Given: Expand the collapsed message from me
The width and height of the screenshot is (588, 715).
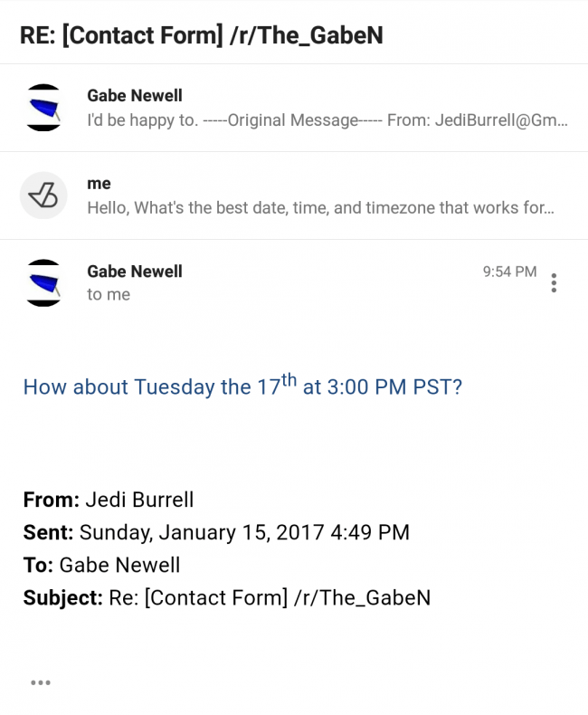Looking at the screenshot, I should pos(294,195).
